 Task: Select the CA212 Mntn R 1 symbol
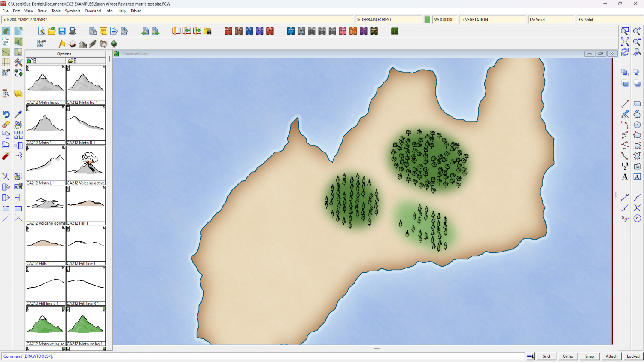click(x=86, y=125)
